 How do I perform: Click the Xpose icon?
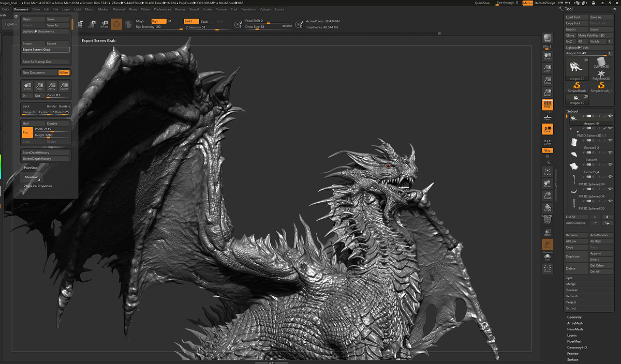[547, 268]
